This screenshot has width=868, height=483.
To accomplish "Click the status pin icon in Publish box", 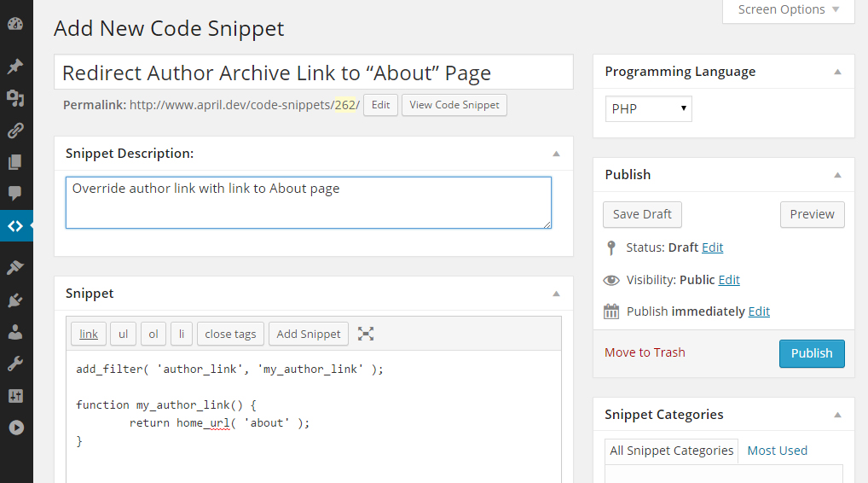I will coord(611,247).
